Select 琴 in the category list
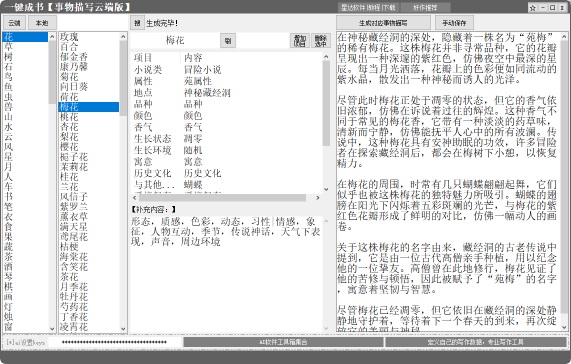This screenshot has width=571, height=364. click(x=25, y=277)
